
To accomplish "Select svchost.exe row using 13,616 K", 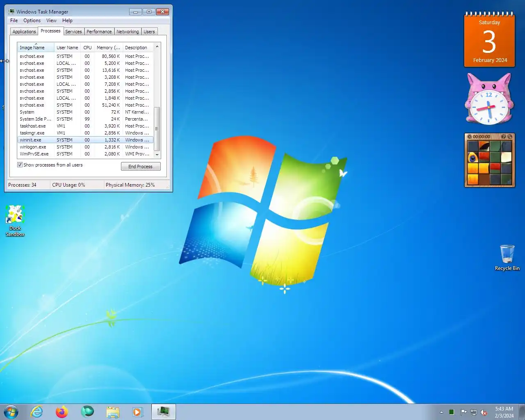I will pos(85,70).
